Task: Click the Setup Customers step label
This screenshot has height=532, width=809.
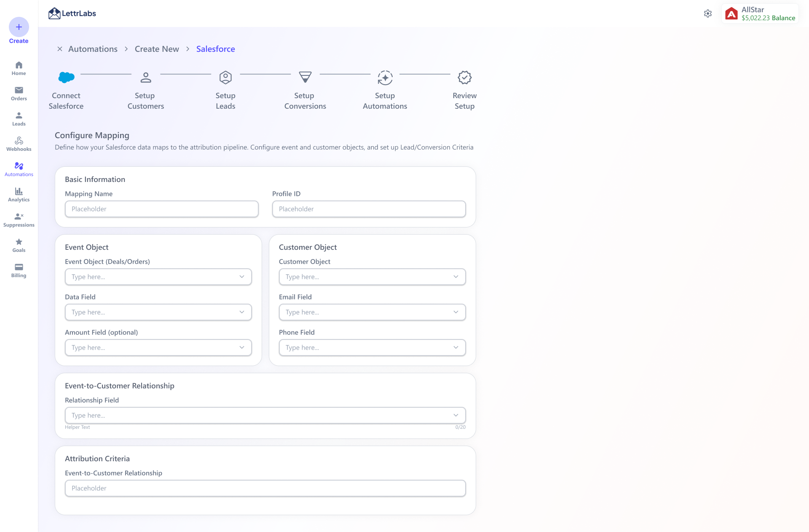Action: point(146,101)
